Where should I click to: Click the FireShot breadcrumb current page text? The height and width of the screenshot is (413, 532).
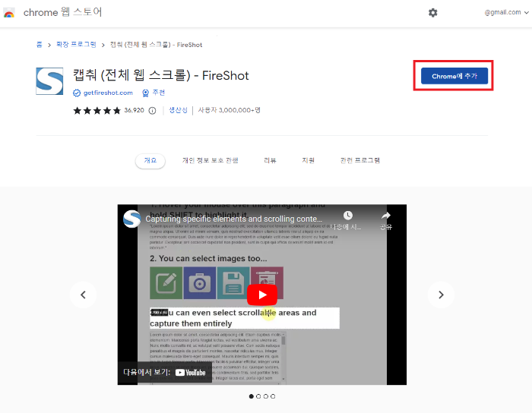156,45
